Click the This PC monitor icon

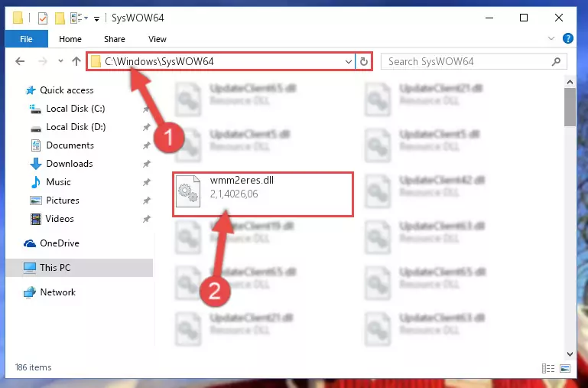click(30, 268)
